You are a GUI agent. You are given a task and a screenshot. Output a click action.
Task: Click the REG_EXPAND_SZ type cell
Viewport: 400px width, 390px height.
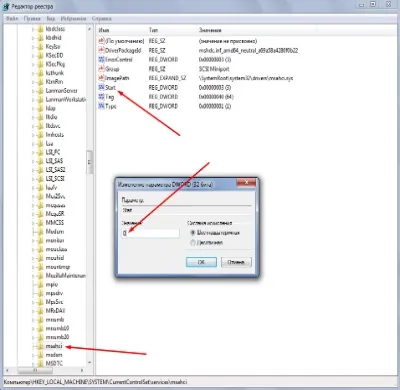(x=167, y=78)
